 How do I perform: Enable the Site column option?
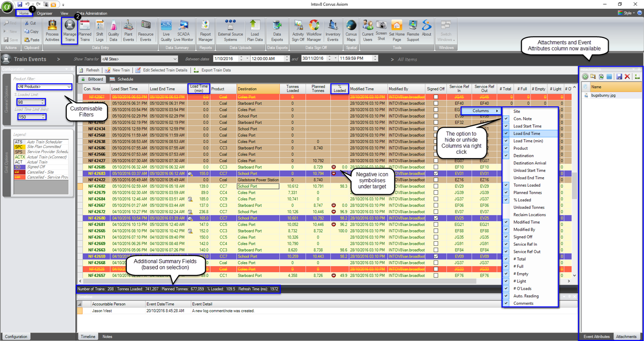(530, 111)
